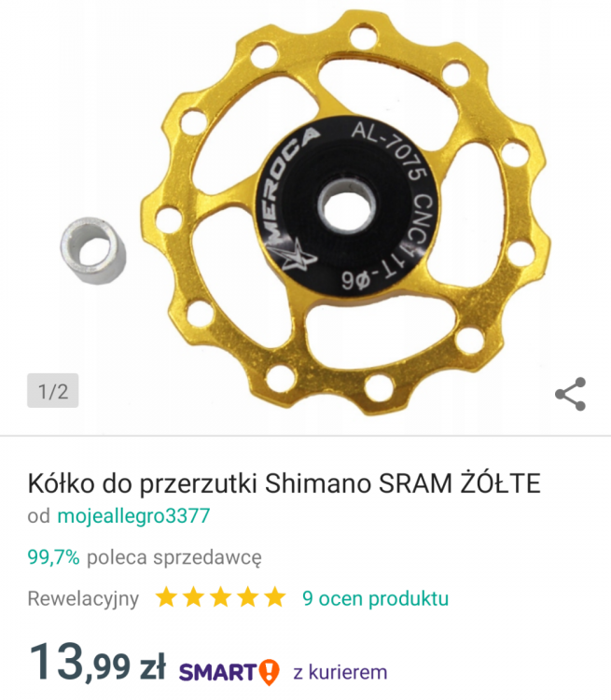Tap the 99,7% seller recommendation percentage
Viewport: 611px width, 700px height.
click(53, 556)
